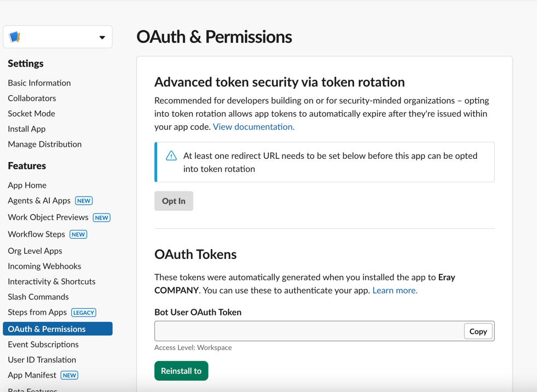Click the NEW badge beside Work Object Previews
This screenshot has height=392, width=537.
tap(101, 217)
